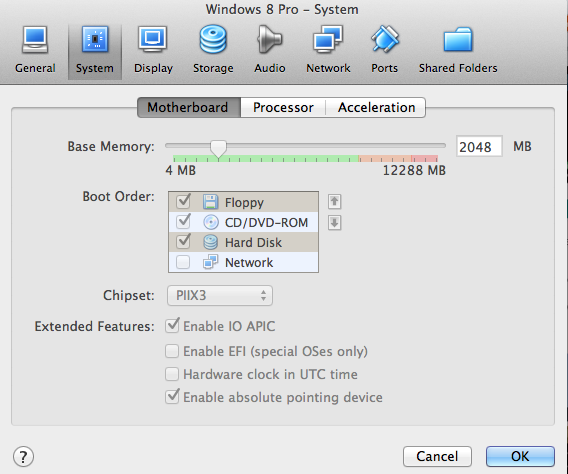The width and height of the screenshot is (568, 474).
Task: Switch to the Processor tab
Action: pos(283,108)
